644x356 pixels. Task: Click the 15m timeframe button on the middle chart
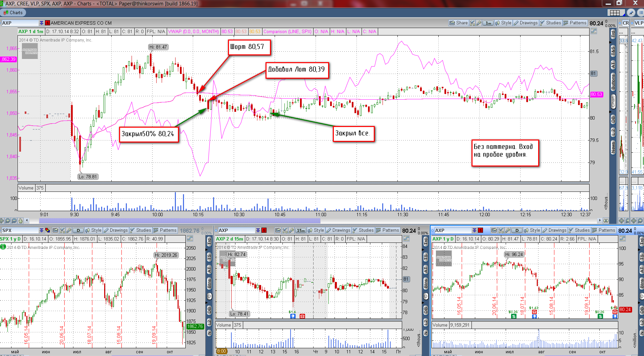pos(300,230)
